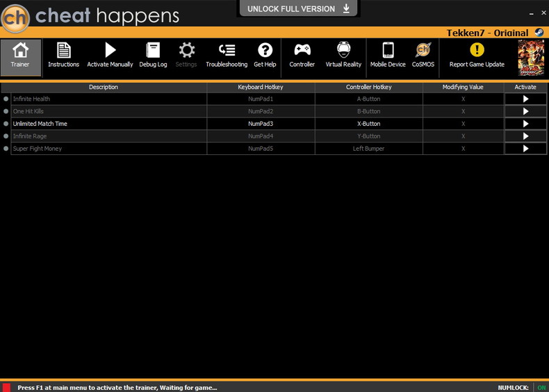Click the Get Help question icon
The image size is (549, 392).
tap(265, 50)
